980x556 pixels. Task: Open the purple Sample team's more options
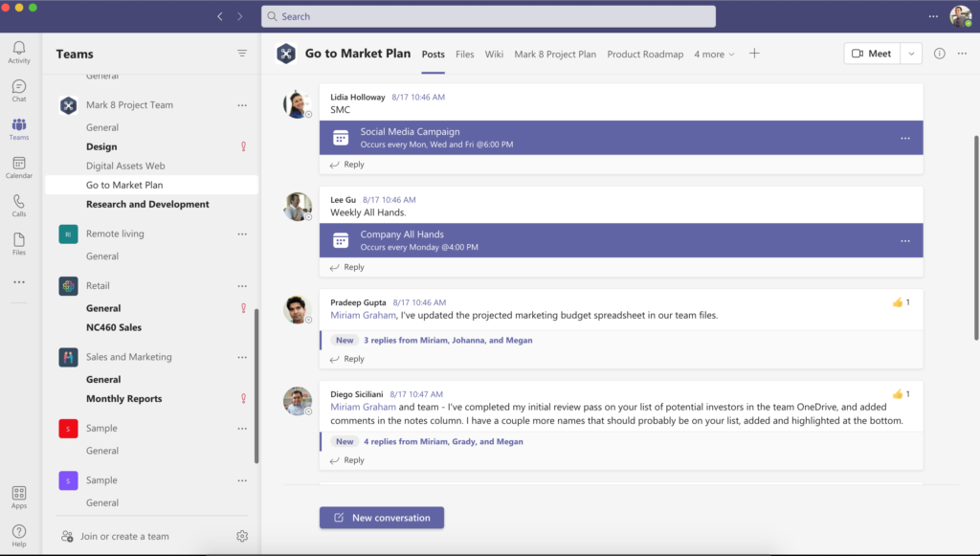point(242,479)
